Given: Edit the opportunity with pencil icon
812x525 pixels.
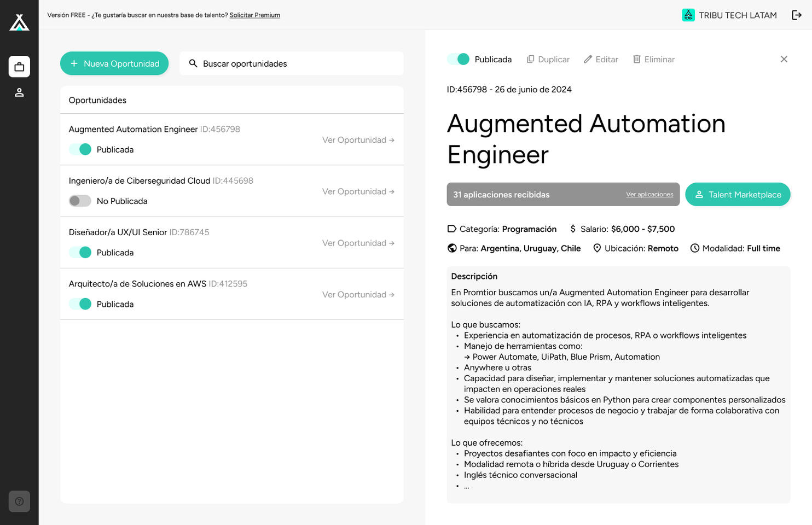Looking at the screenshot, I should (601, 59).
